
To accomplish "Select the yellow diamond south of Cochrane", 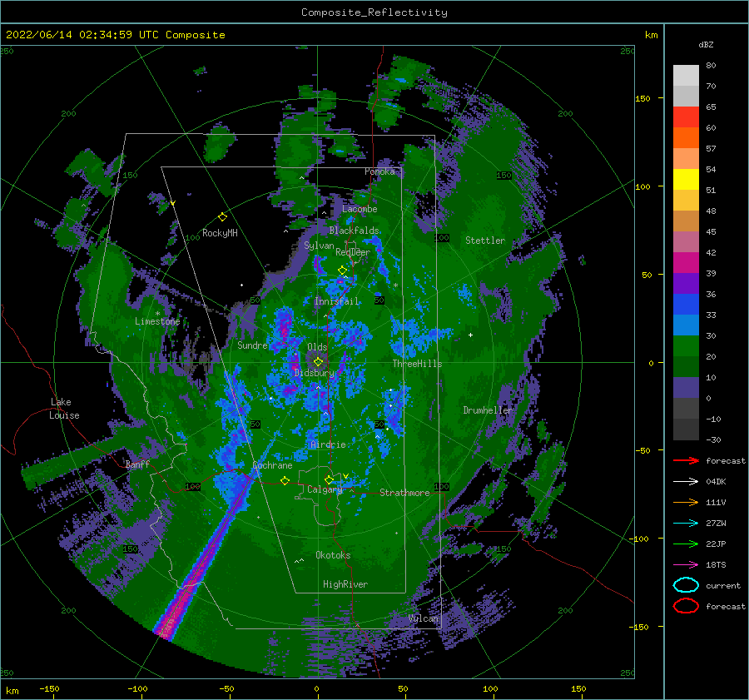I will point(285,480).
